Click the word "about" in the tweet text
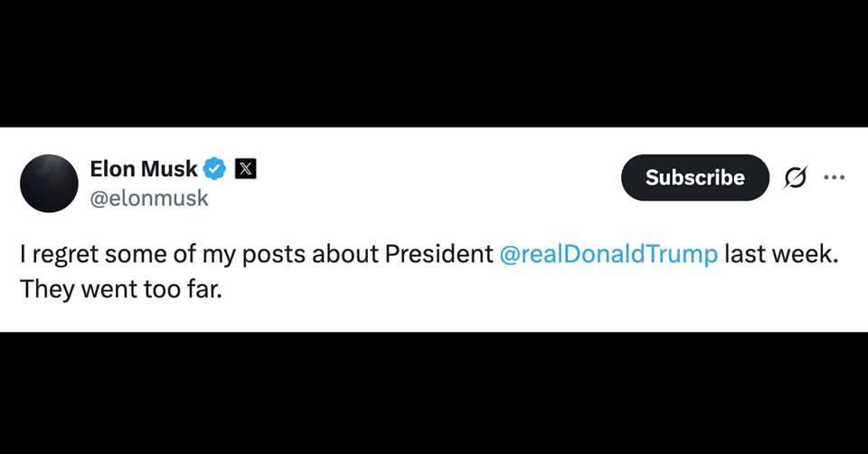Screen dimensions: 868x454 344,254
